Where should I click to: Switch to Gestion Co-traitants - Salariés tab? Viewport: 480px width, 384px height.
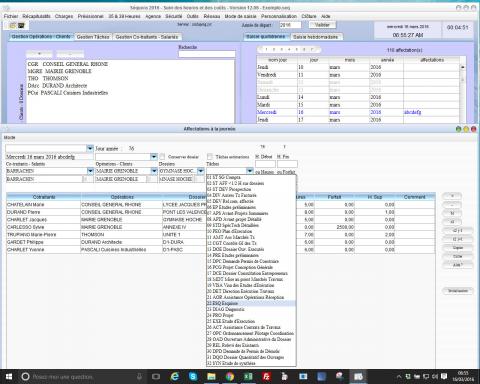pos(147,37)
